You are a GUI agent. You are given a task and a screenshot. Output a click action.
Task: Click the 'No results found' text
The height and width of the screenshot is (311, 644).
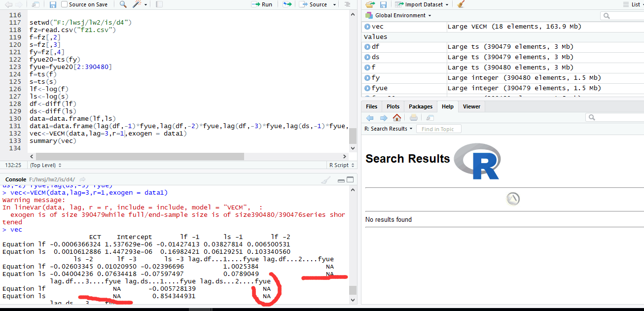[389, 219]
